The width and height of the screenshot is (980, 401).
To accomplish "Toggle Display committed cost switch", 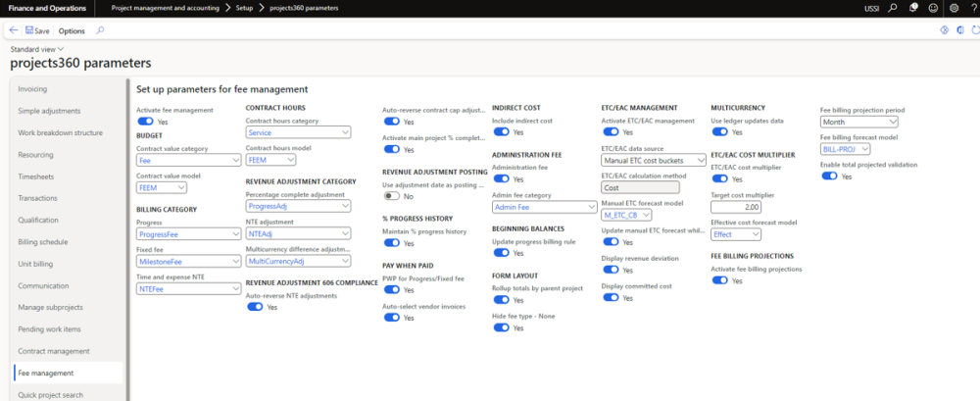I will (x=611, y=297).
